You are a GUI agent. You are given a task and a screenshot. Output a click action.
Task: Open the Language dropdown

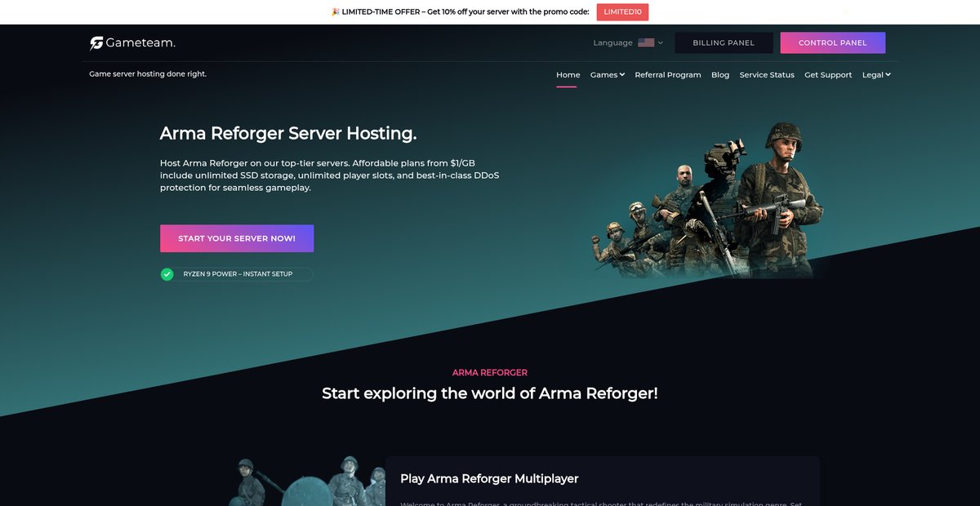[628, 42]
